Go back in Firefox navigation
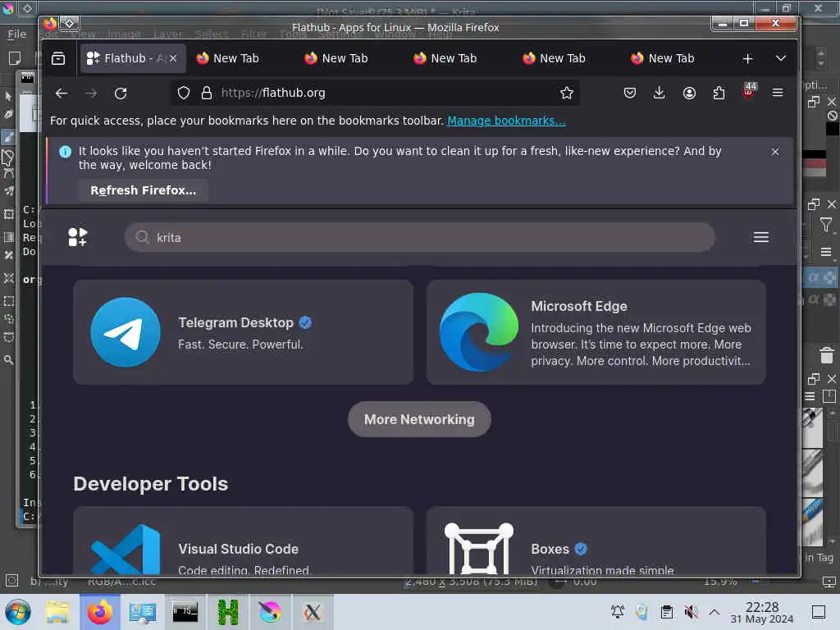Screen dimensions: 840x630 click(x=62, y=94)
